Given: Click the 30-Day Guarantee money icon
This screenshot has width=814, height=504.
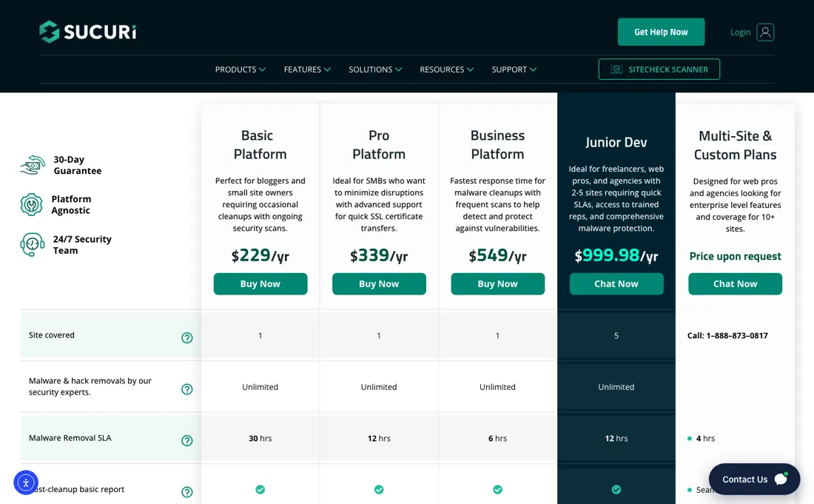Looking at the screenshot, I should click(x=33, y=165).
